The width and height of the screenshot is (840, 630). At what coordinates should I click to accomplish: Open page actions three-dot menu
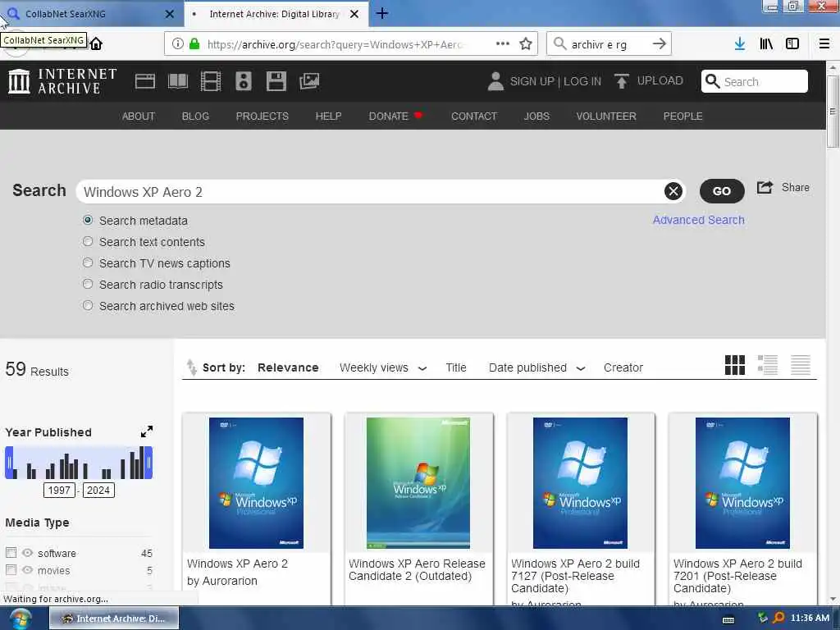[503, 44]
